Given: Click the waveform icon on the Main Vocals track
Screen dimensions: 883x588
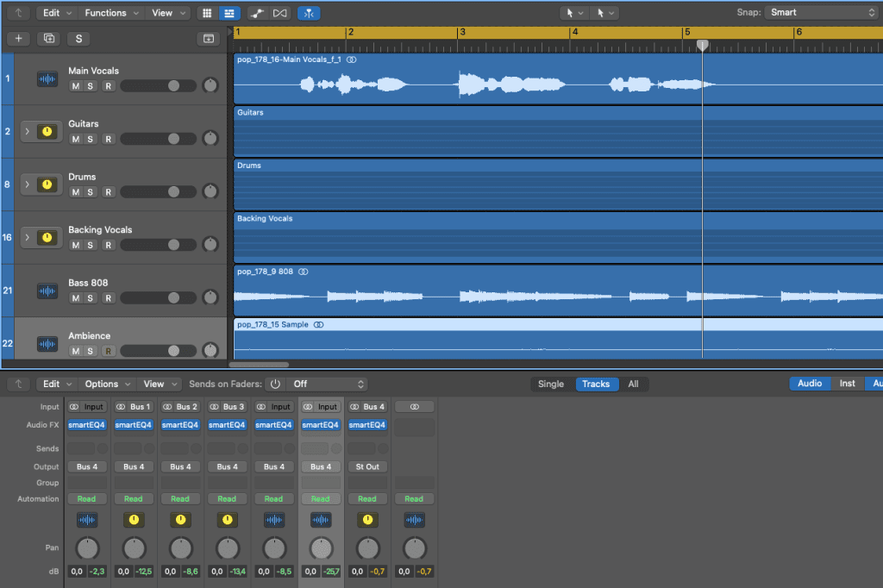Looking at the screenshot, I should click(47, 78).
